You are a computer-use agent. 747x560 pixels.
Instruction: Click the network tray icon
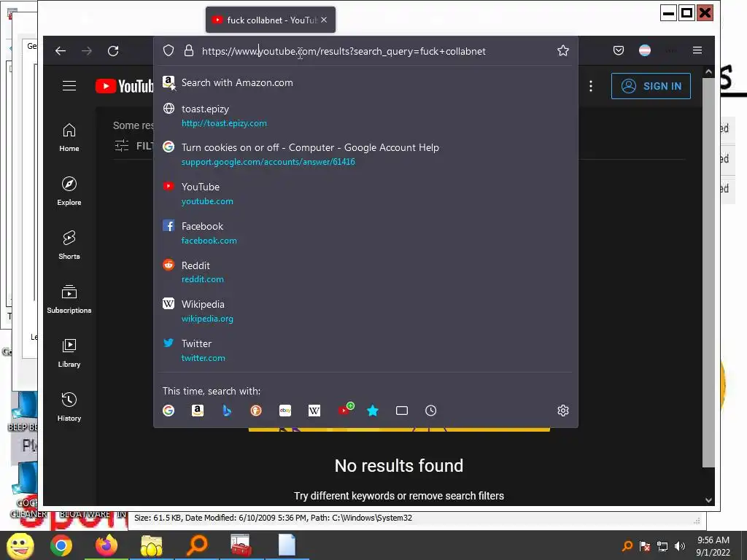pyautogui.click(x=662, y=546)
